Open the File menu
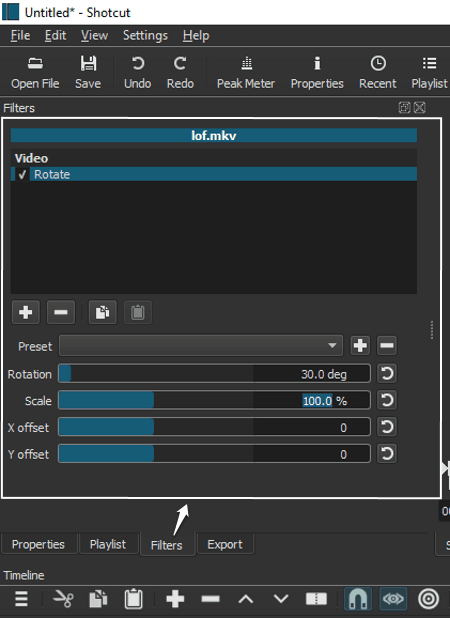Screen dimensions: 450x618 20,36
